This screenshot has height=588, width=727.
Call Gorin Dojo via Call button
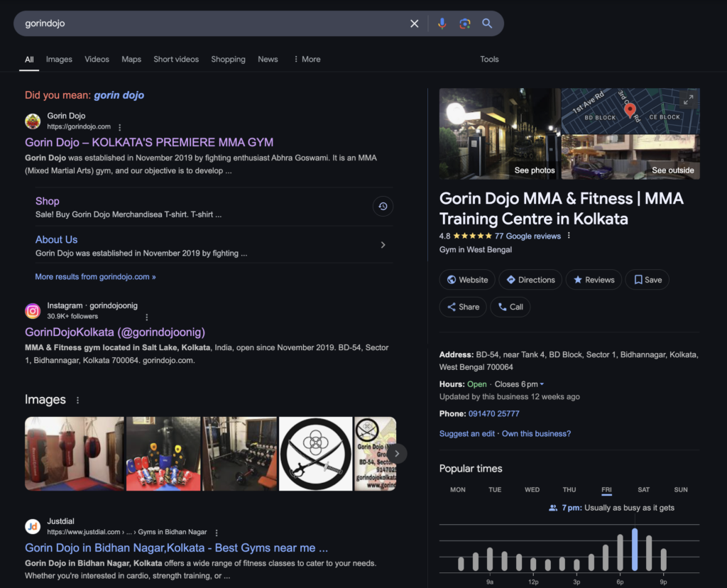click(x=510, y=307)
